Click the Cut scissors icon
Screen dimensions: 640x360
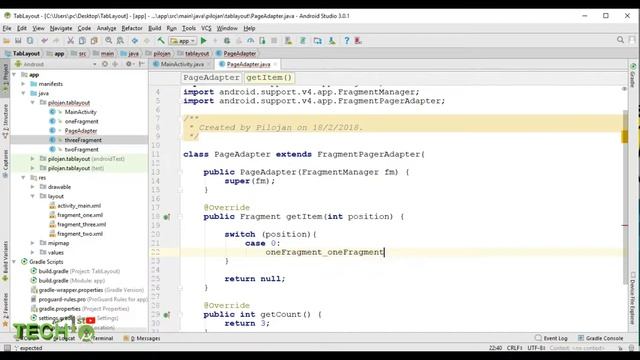[71, 41]
